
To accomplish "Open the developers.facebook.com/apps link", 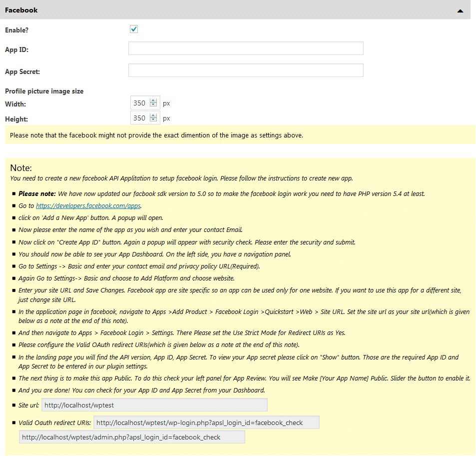I will [x=88, y=205].
